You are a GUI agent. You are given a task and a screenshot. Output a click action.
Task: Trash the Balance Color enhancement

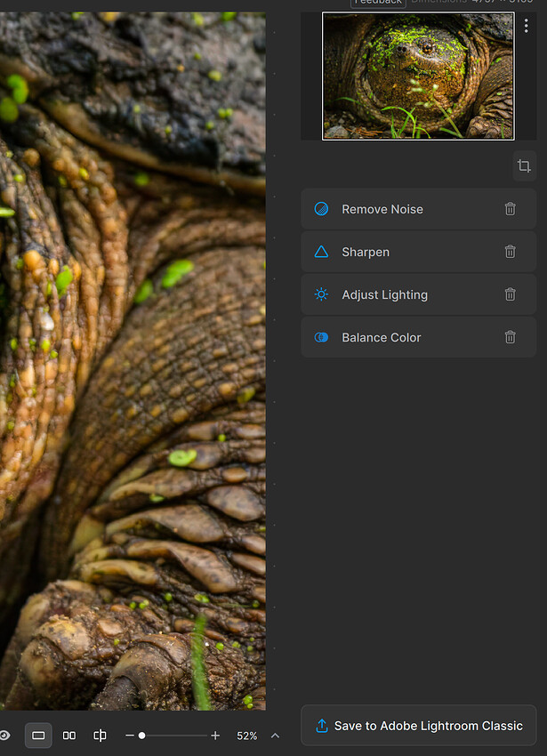tap(510, 337)
